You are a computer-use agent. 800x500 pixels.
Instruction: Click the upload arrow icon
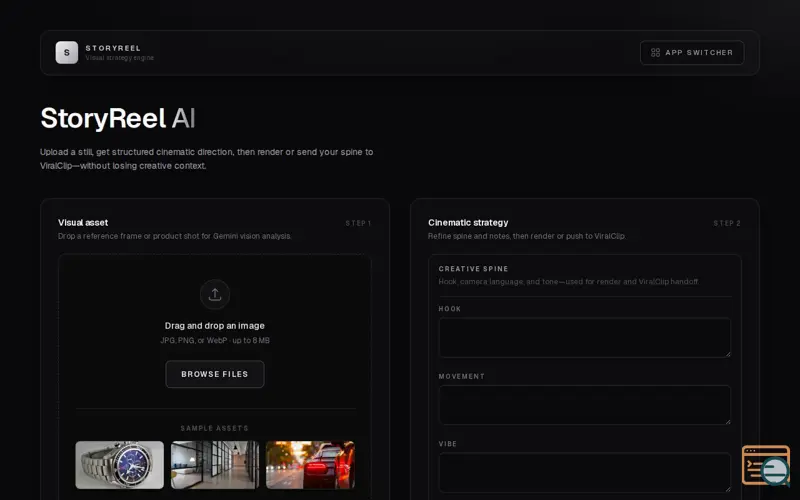[x=215, y=294]
